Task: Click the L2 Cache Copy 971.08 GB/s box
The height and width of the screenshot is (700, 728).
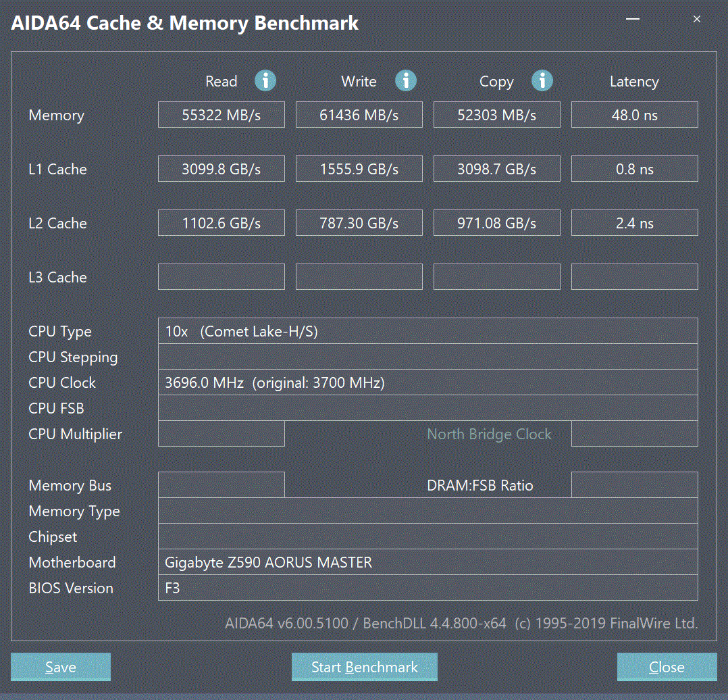Action: tap(496, 223)
